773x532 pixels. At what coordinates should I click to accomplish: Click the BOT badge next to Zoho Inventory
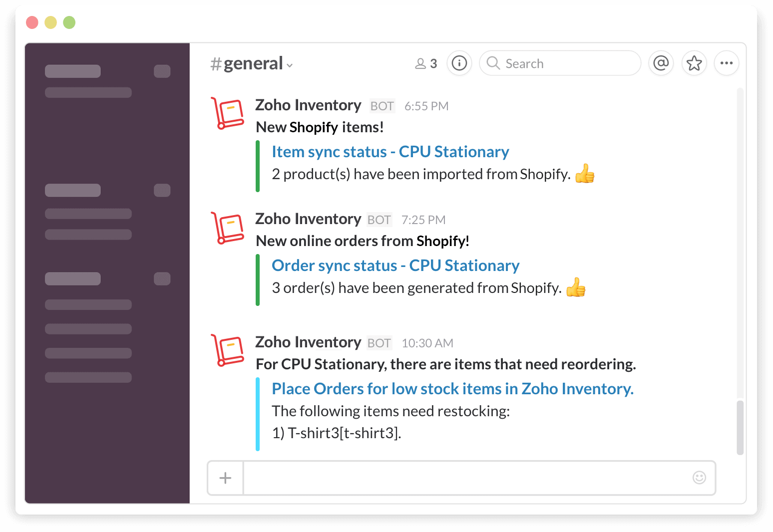[382, 106]
